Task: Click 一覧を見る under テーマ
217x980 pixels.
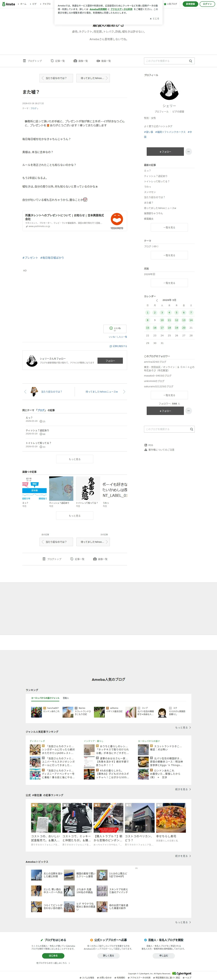Action: pos(169,255)
